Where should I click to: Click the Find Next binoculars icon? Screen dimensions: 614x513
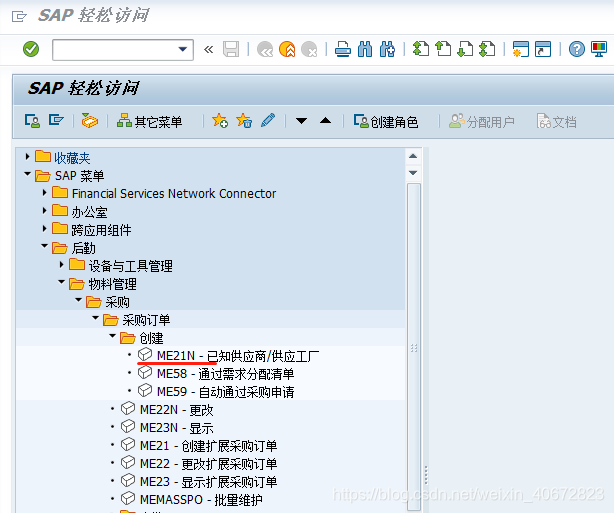pos(387,49)
